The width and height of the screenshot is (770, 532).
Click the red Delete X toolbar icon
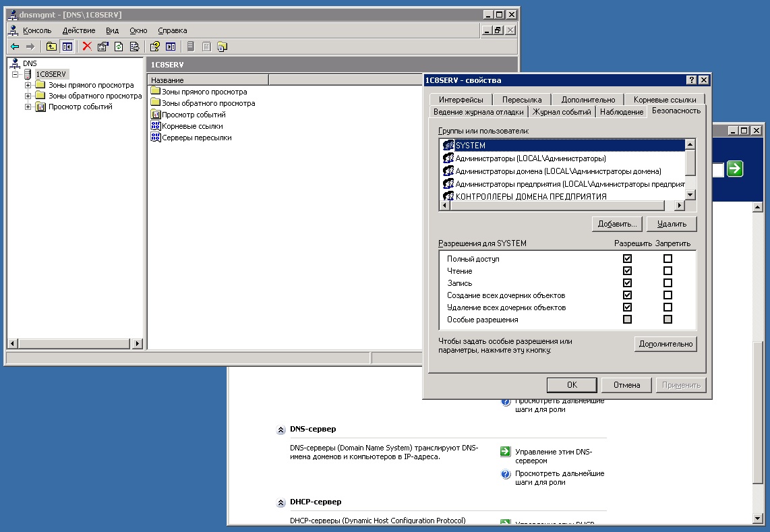[x=87, y=47]
